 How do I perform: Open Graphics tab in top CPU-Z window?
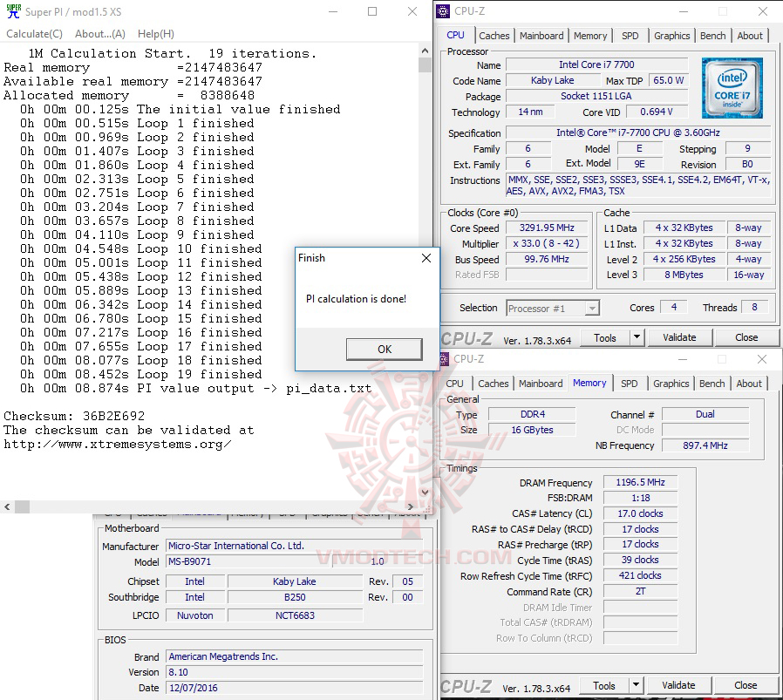click(x=671, y=36)
